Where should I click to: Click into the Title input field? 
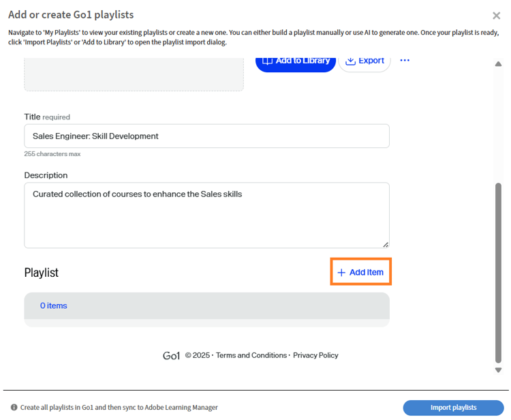click(x=206, y=136)
